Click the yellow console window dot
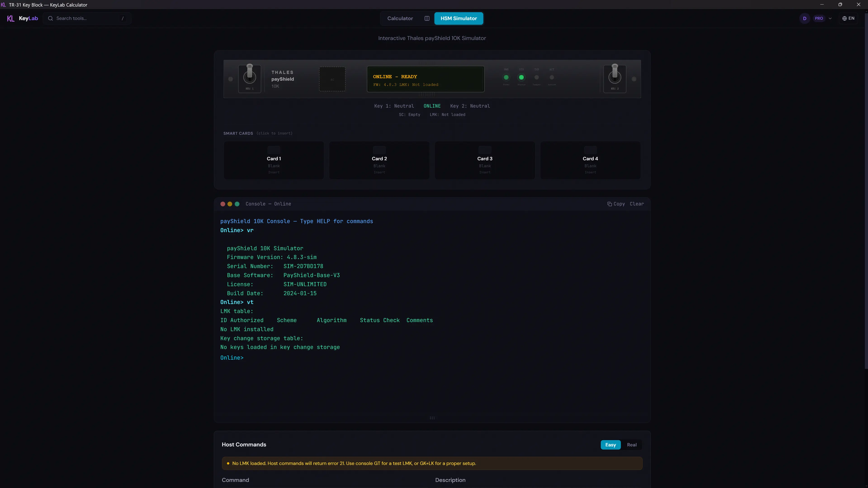This screenshot has width=868, height=488. pos(230,204)
